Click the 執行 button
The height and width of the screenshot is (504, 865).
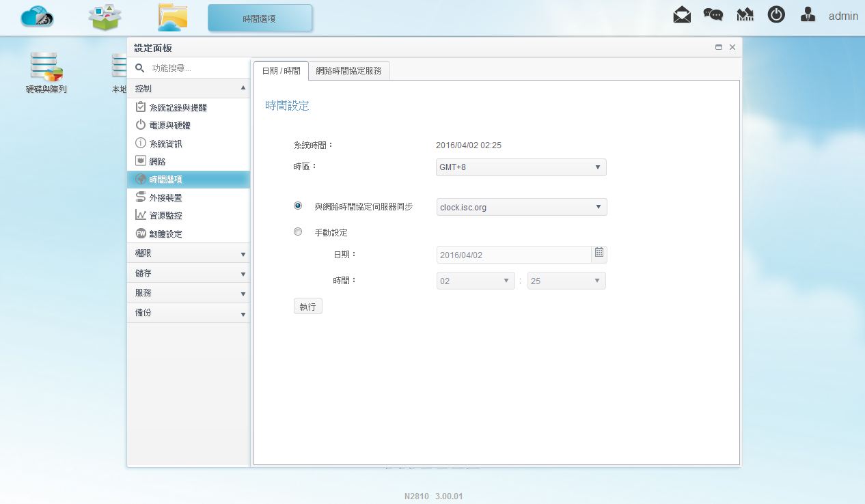(308, 307)
